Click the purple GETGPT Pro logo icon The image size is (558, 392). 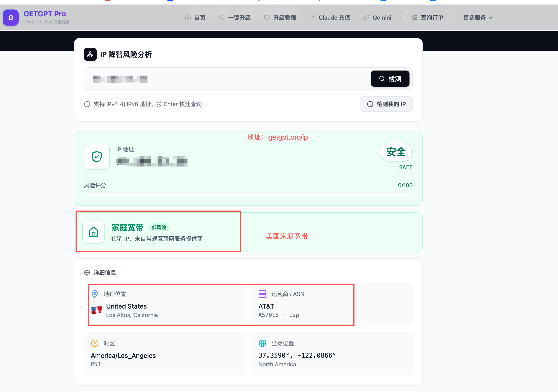tap(11, 18)
